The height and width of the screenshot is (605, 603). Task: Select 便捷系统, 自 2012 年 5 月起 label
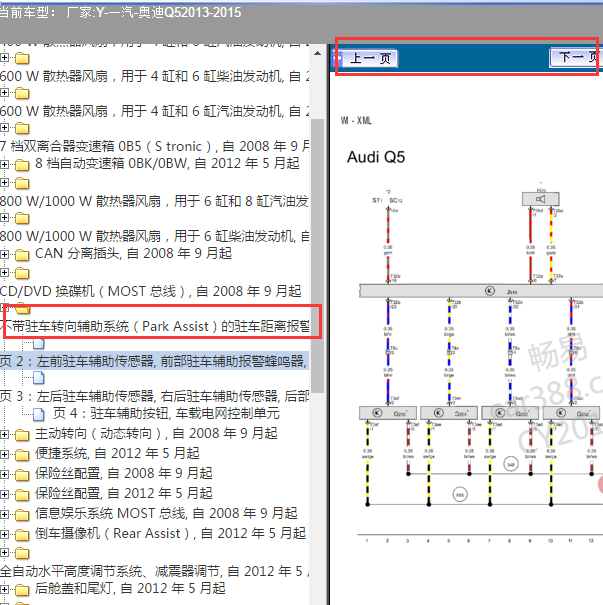pyautogui.click(x=117, y=453)
